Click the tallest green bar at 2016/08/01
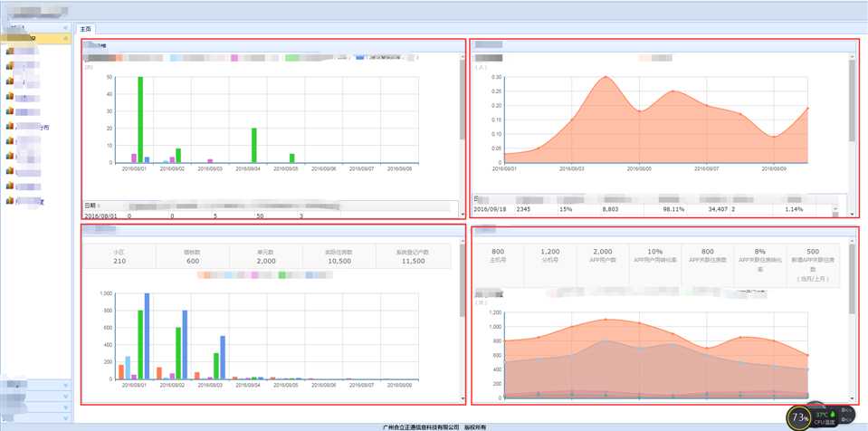The width and height of the screenshot is (868, 431). [x=140, y=120]
